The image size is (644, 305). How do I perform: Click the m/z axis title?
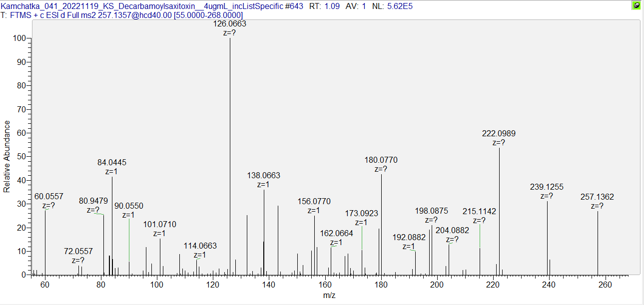[x=329, y=296]
